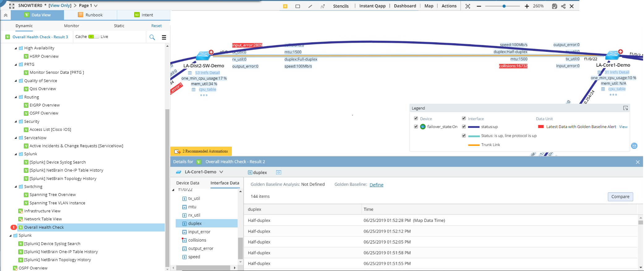Click the Define golden baseline link

(376, 185)
